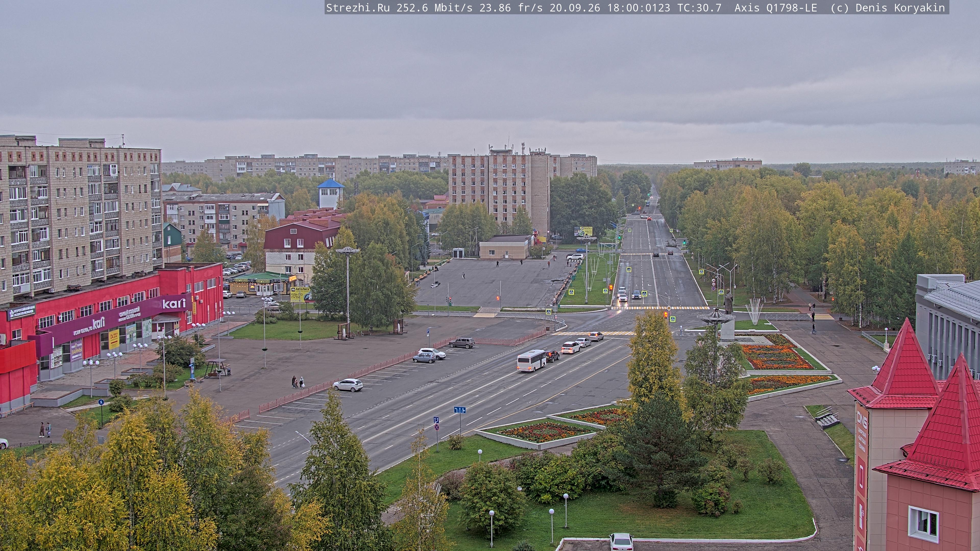Screen dimensions: 980x551
Task: Click the Denis Koryakin copyright credit
Action: (x=900, y=8)
